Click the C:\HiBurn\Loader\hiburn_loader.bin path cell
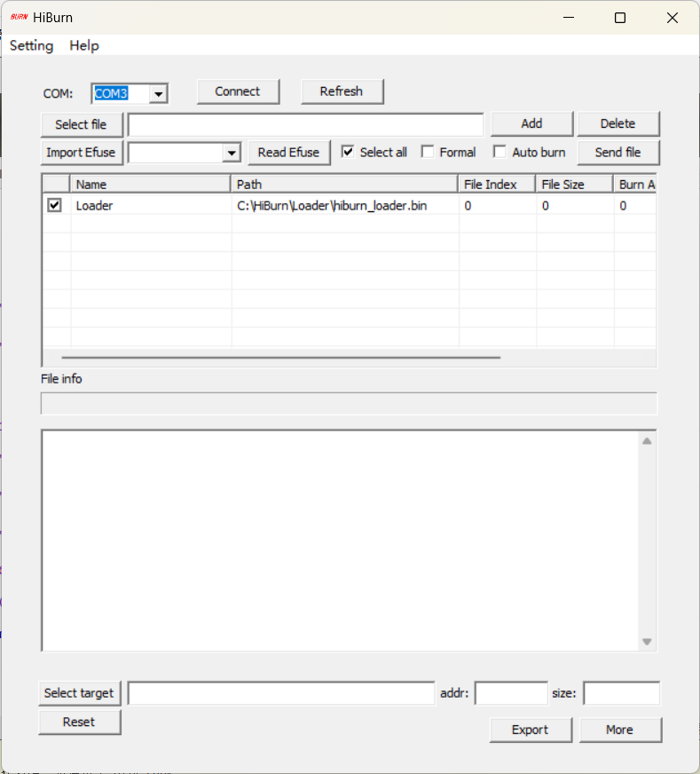700x774 pixels. pos(345,206)
